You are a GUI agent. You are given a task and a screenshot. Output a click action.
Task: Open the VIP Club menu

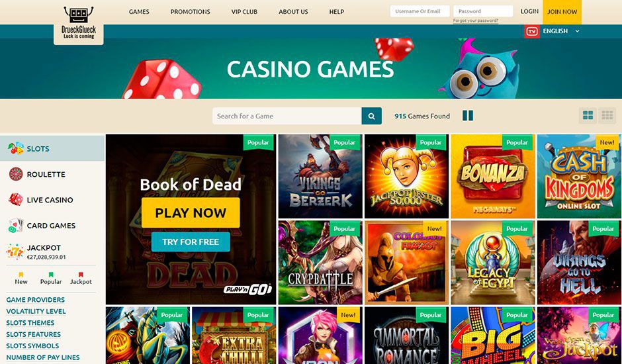pyautogui.click(x=244, y=12)
